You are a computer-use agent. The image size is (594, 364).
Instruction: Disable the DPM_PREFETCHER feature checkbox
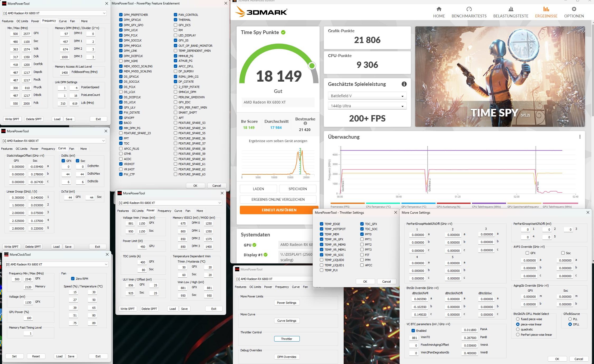click(x=121, y=15)
